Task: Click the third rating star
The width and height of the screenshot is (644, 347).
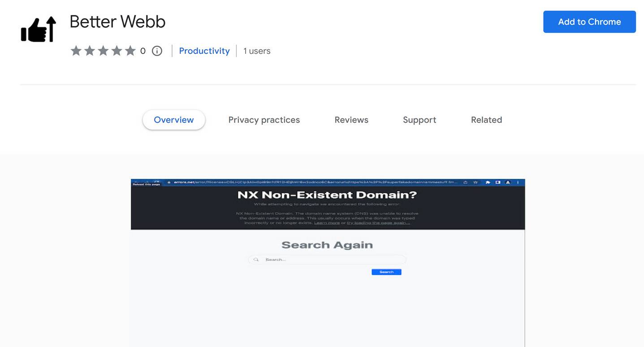Action: click(x=103, y=51)
